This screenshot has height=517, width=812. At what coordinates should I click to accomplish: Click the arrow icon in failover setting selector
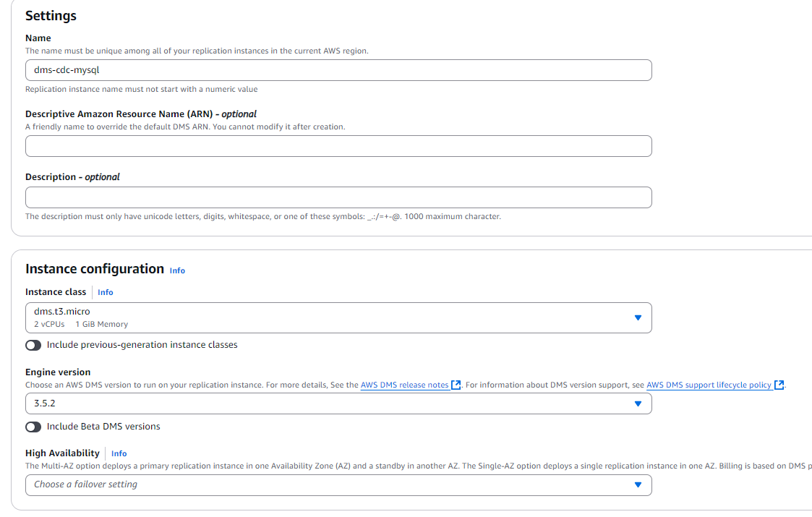[x=638, y=485]
